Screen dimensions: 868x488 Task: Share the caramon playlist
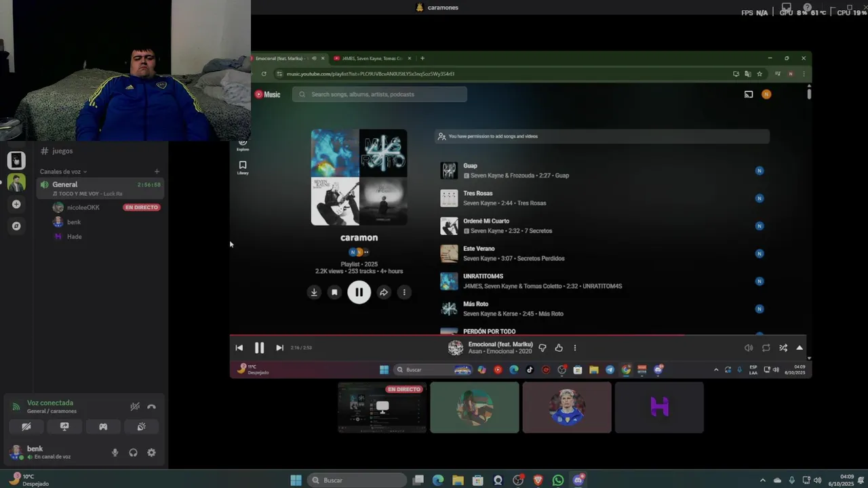click(383, 292)
